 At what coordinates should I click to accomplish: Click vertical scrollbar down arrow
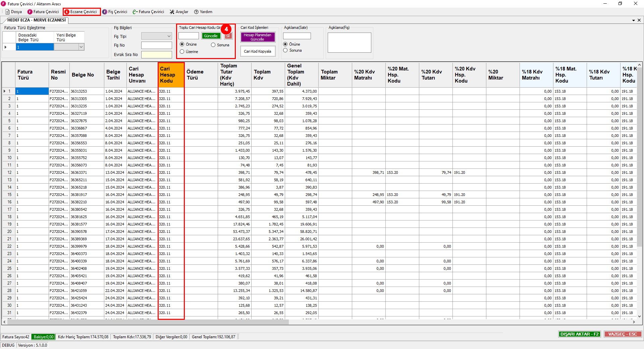click(x=639, y=316)
